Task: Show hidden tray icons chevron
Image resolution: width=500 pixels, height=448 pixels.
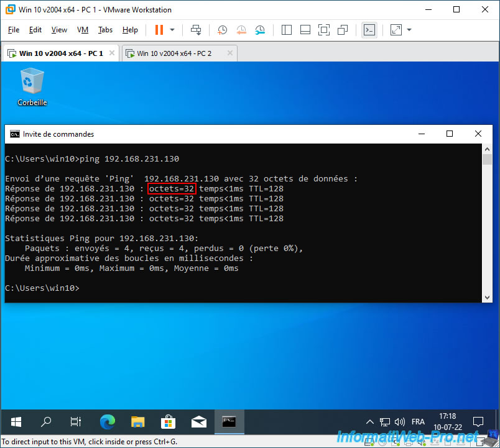Action: tap(369, 422)
